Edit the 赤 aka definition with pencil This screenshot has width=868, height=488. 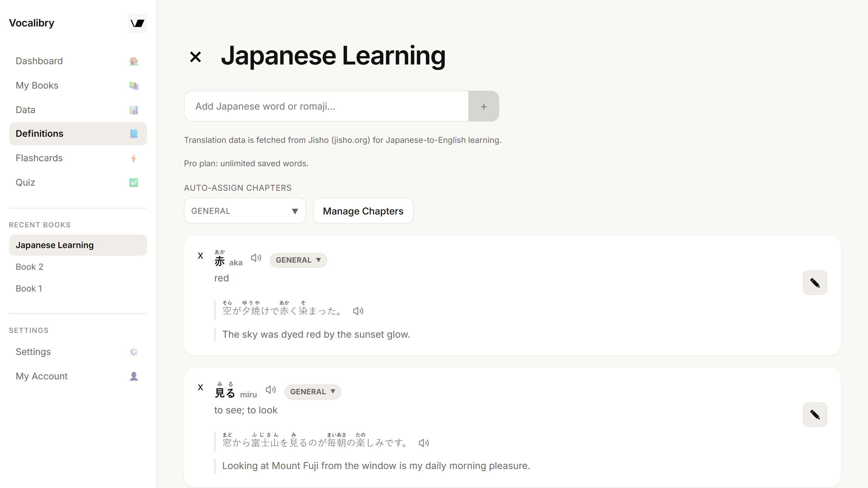815,283
